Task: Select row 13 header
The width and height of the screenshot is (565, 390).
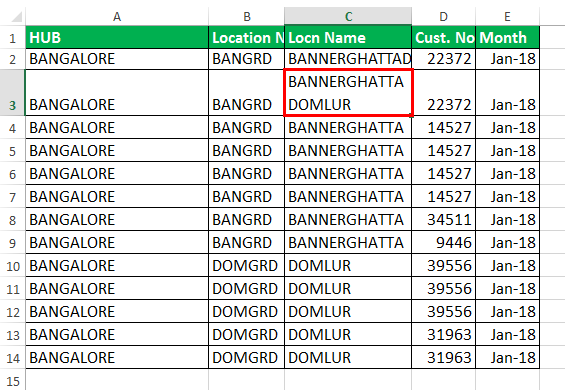Action: 13,334
